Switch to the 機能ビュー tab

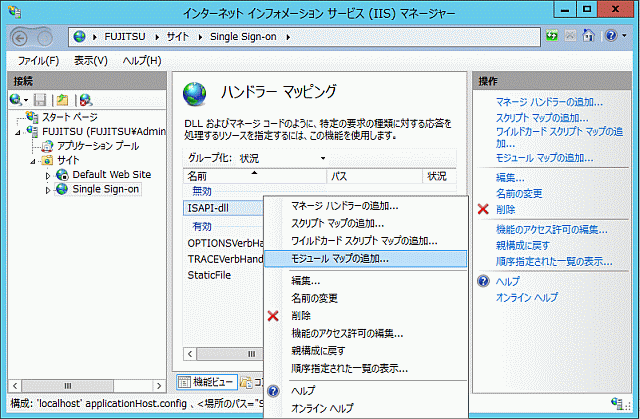click(207, 382)
